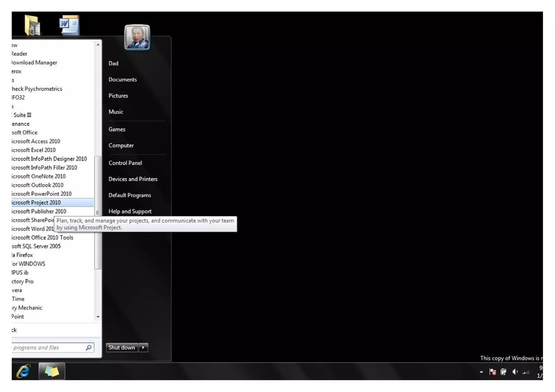Click the network signal tray icon

click(x=526, y=372)
